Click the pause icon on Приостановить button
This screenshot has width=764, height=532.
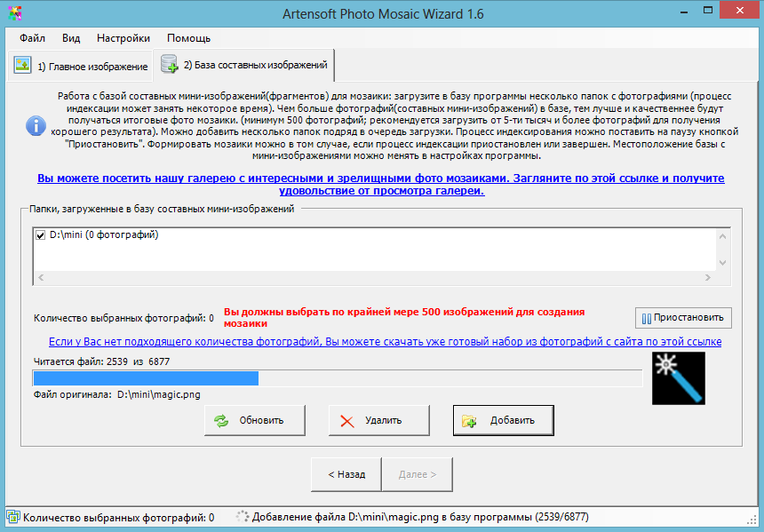[647, 319]
